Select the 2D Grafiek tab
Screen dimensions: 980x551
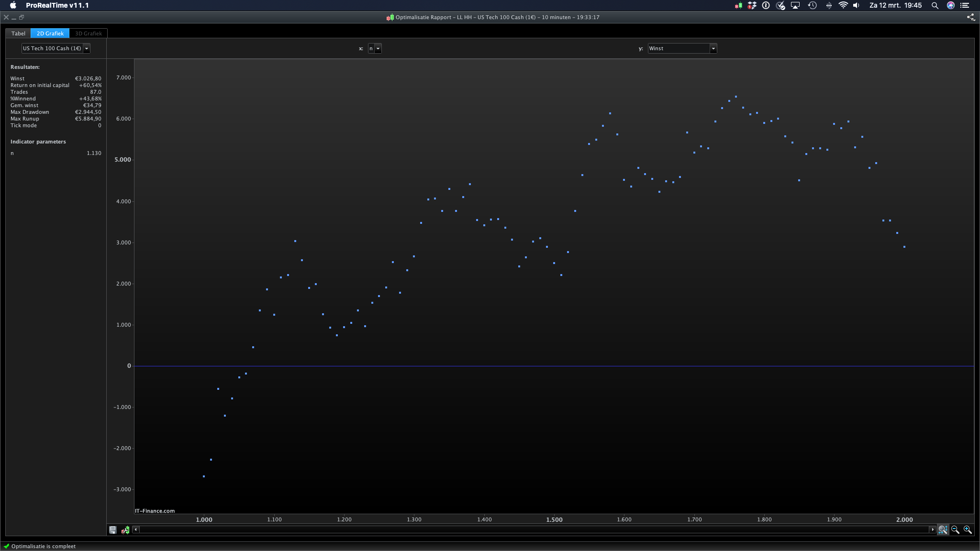click(50, 33)
